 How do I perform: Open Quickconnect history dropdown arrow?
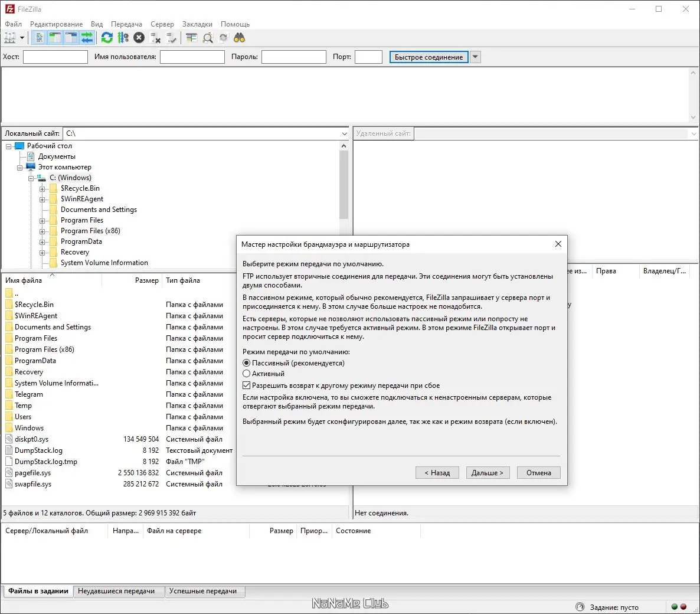click(475, 57)
